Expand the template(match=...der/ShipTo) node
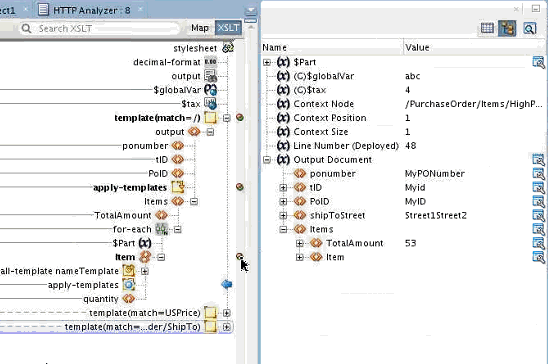 (226, 327)
